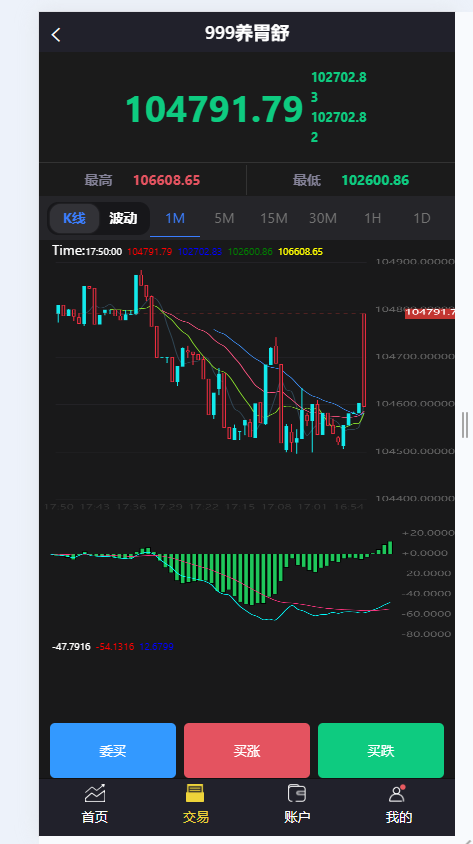The height and width of the screenshot is (844, 473).
Task: Select the 30M timeframe tab
Action: [x=323, y=219]
